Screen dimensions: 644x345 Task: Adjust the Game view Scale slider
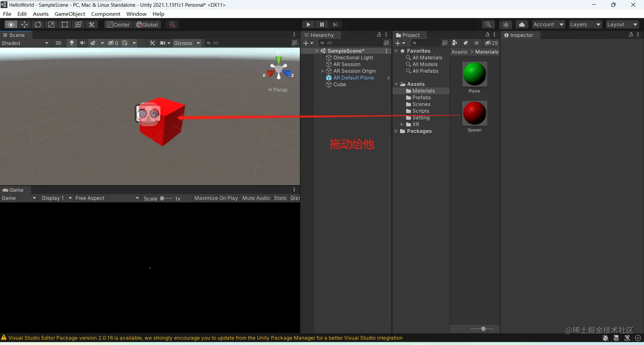167,198
